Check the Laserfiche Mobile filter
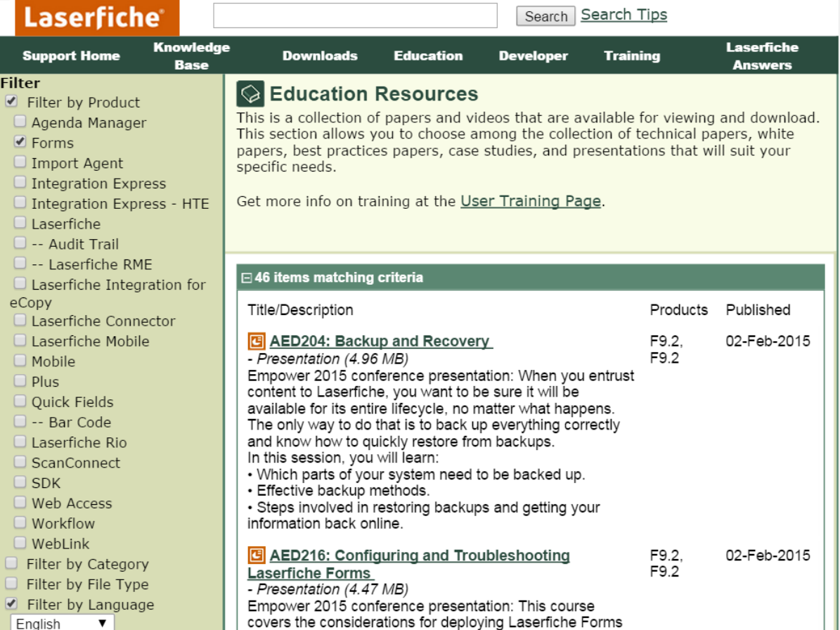Image resolution: width=840 pixels, height=630 pixels. coord(20,340)
